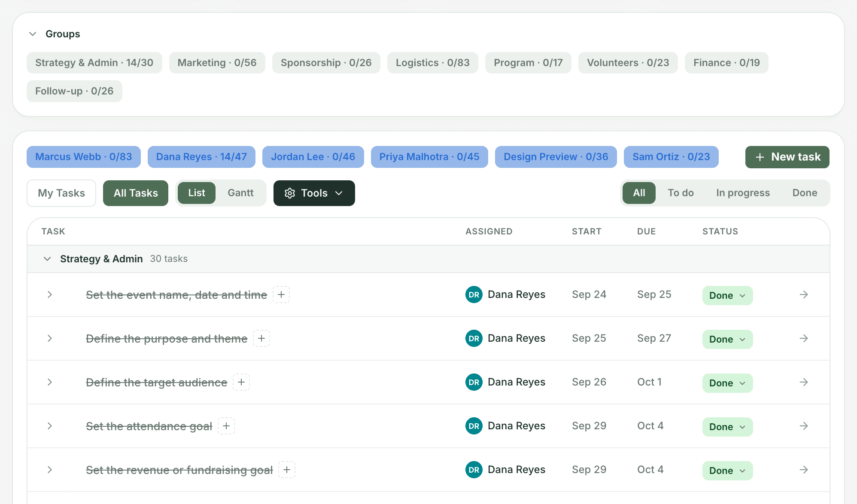Select the Marketing group chip
This screenshot has height=504, width=857.
(217, 63)
